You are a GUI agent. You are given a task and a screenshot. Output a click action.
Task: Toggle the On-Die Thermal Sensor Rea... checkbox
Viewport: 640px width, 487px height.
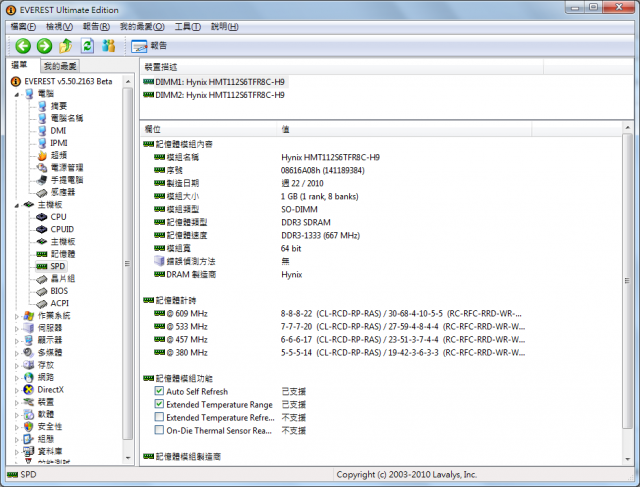159,430
